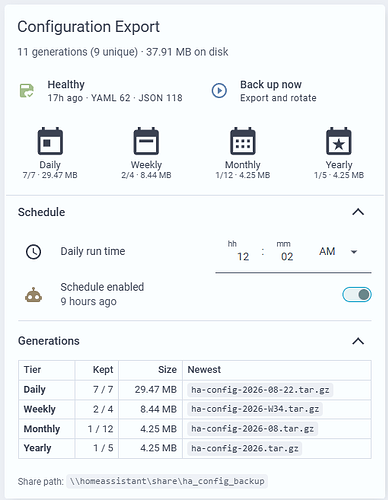Click the clock icon beside Daily run time
Viewport: 388px width, 500px height.
[x=33, y=252]
